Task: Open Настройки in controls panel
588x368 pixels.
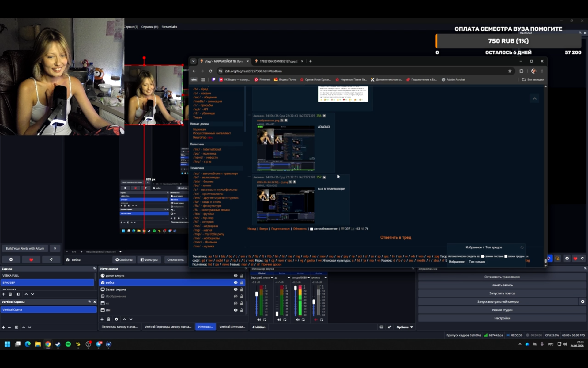Action: (x=502, y=318)
